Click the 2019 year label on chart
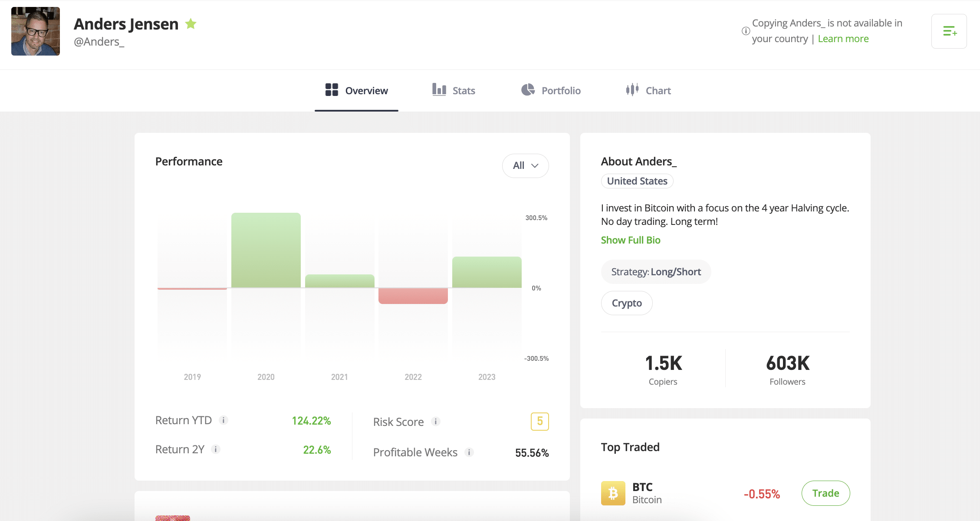 [192, 377]
